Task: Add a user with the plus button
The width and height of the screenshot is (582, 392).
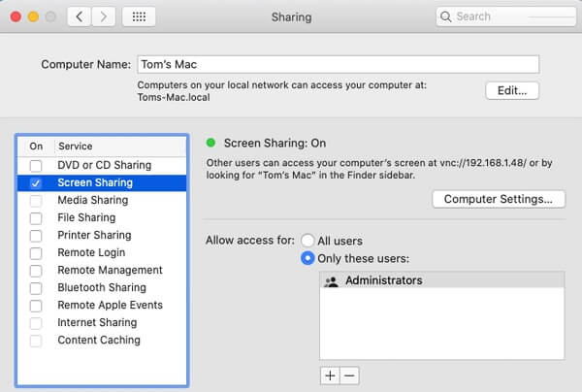Action: pyautogui.click(x=330, y=375)
